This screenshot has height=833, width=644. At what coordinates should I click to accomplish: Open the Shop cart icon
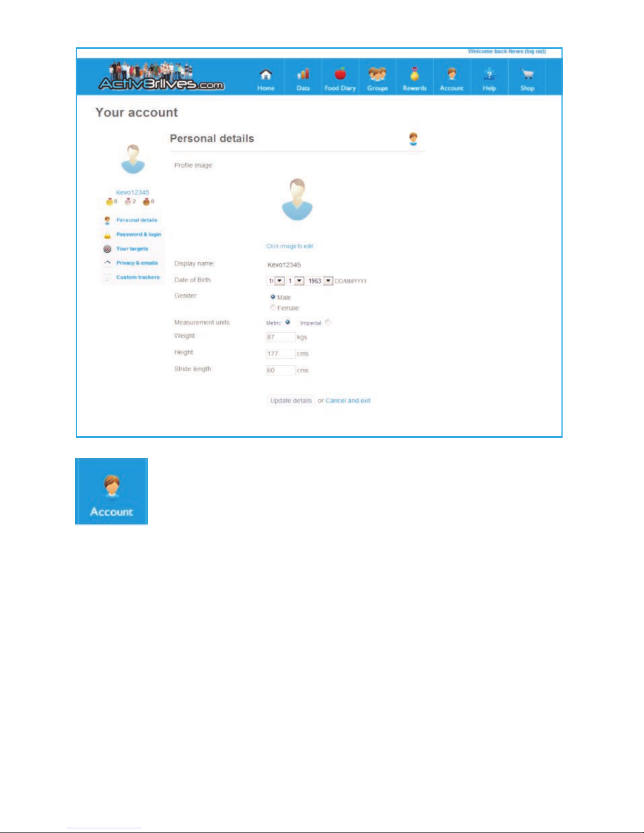click(x=527, y=74)
